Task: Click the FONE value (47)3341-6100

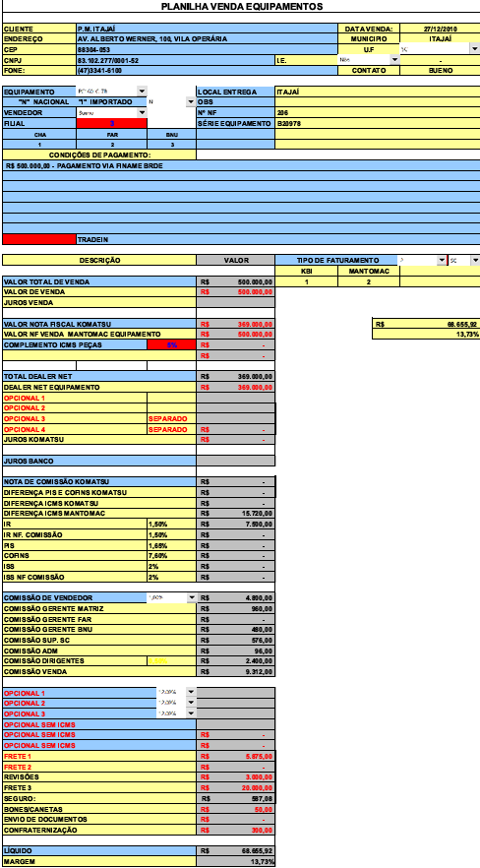Action: click(x=207, y=70)
